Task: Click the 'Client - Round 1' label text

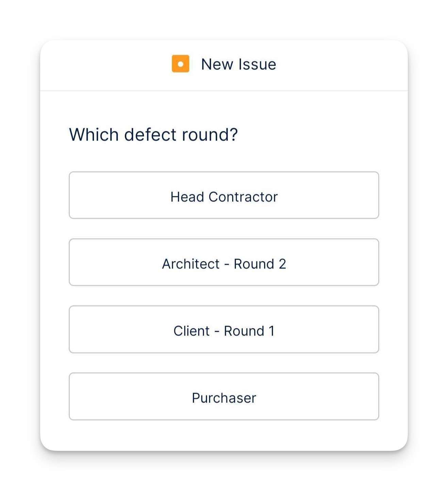Action: pos(224,331)
